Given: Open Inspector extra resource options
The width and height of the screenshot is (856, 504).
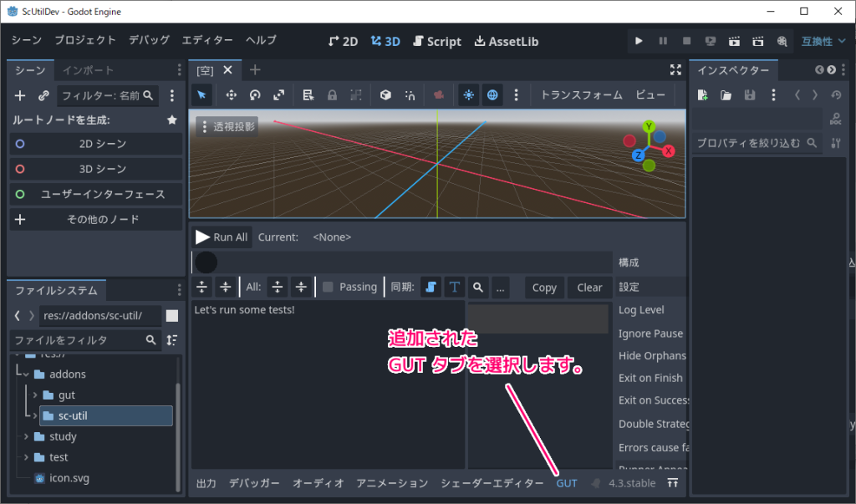Looking at the screenshot, I should click(x=773, y=95).
